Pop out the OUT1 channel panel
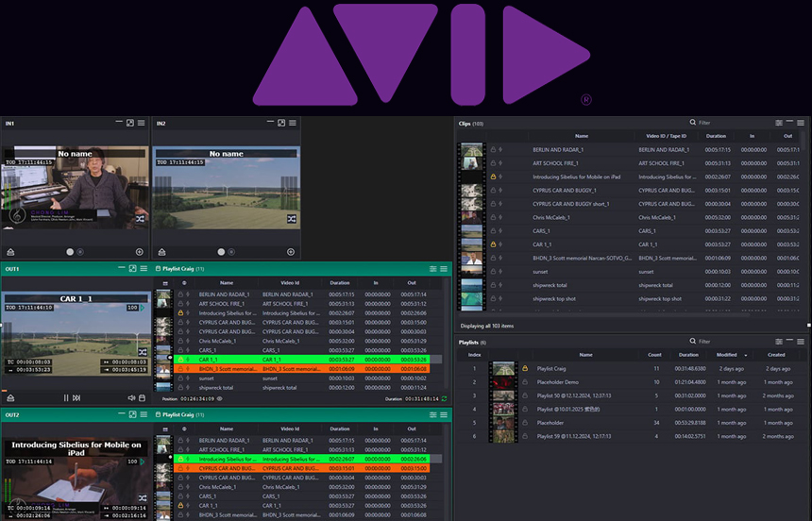Viewport: 812px width, 521px height. (132, 268)
